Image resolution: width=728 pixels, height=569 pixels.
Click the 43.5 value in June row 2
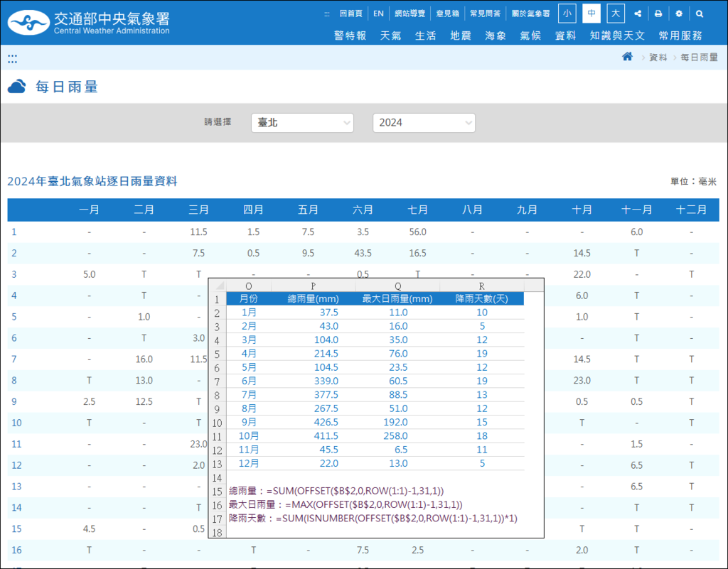click(363, 253)
